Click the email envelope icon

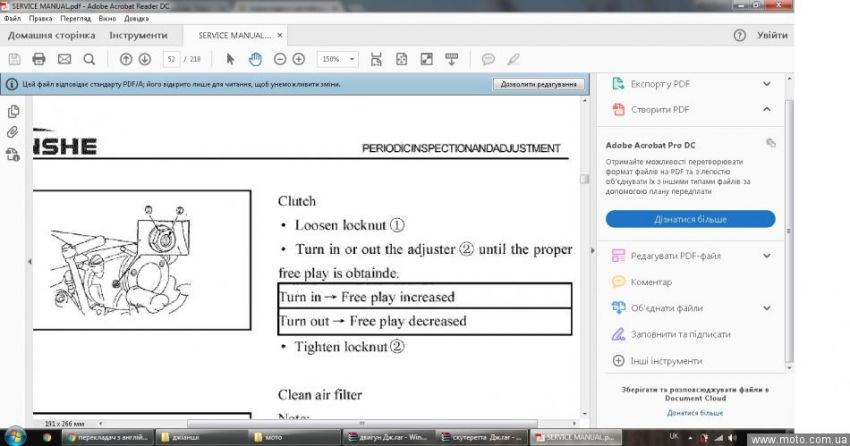[x=64, y=59]
